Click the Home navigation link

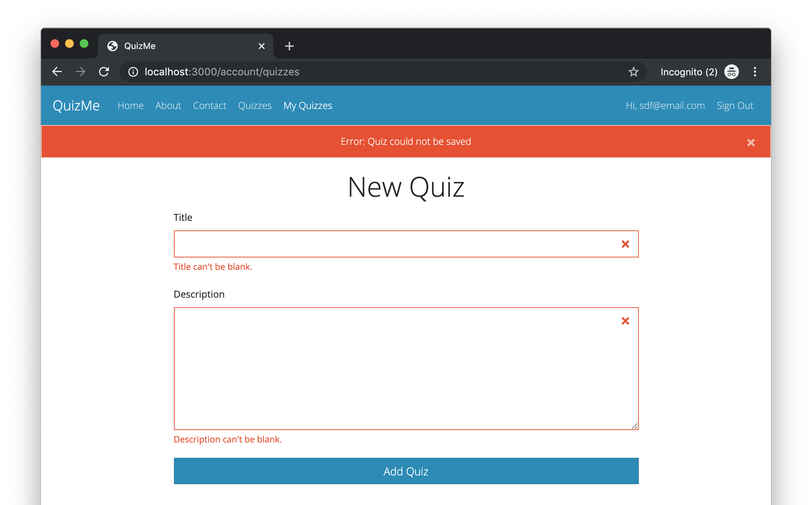click(x=130, y=105)
